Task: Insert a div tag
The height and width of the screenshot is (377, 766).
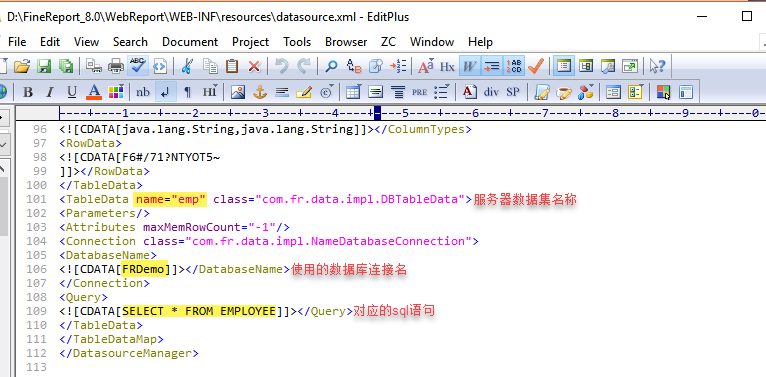Action: [x=491, y=92]
